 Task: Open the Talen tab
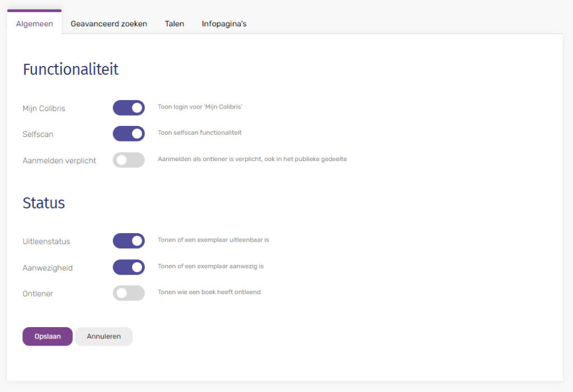(175, 23)
